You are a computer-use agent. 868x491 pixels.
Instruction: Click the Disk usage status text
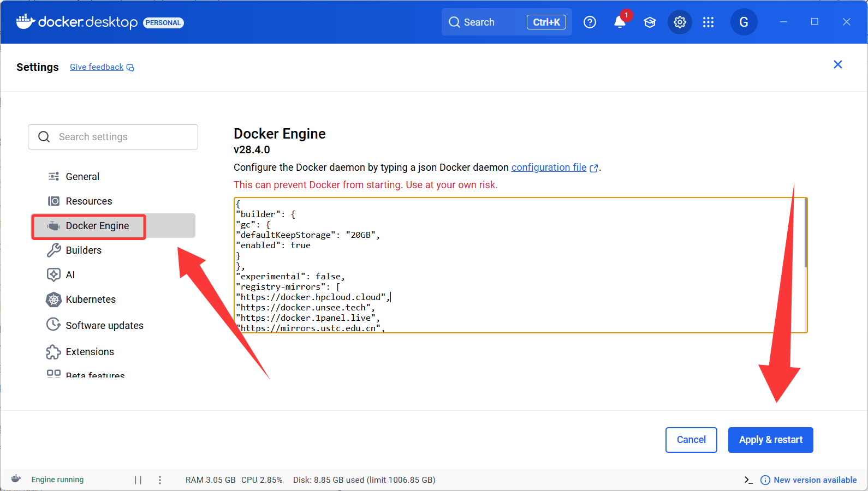click(x=364, y=480)
